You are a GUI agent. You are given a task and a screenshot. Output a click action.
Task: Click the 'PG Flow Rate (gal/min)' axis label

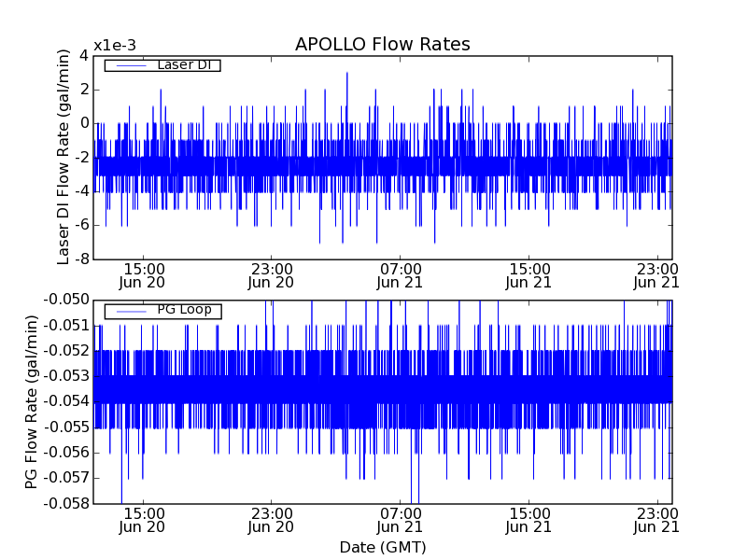[x=31, y=402]
